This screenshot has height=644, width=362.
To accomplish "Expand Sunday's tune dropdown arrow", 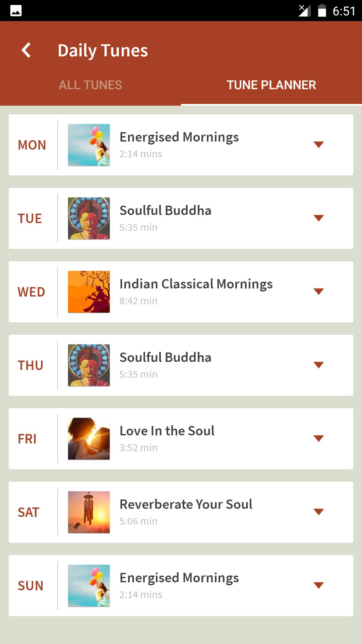I will point(318,585).
